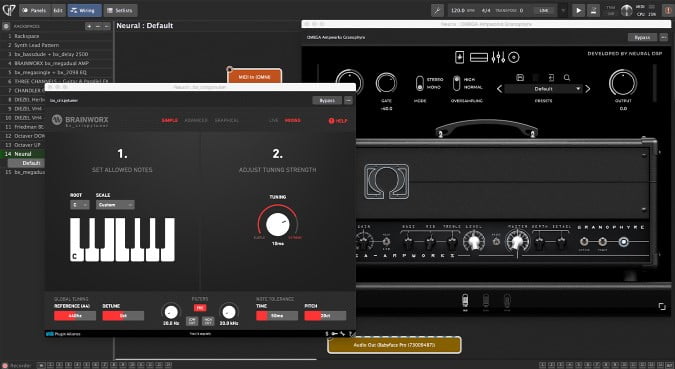
Task: Switch to the Panels view
Action: tap(34, 10)
